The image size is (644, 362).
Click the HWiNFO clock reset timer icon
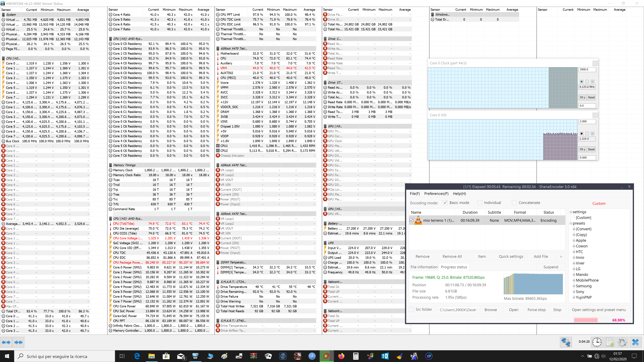pyautogui.click(x=597, y=342)
